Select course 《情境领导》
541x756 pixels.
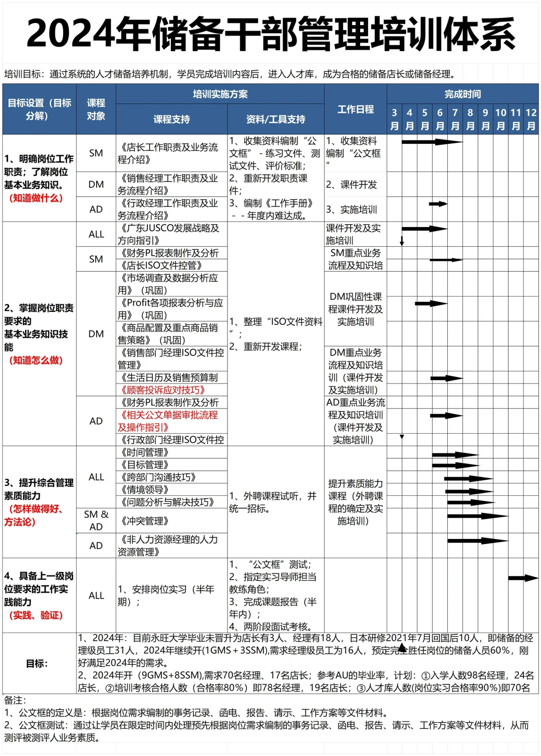tap(172, 490)
